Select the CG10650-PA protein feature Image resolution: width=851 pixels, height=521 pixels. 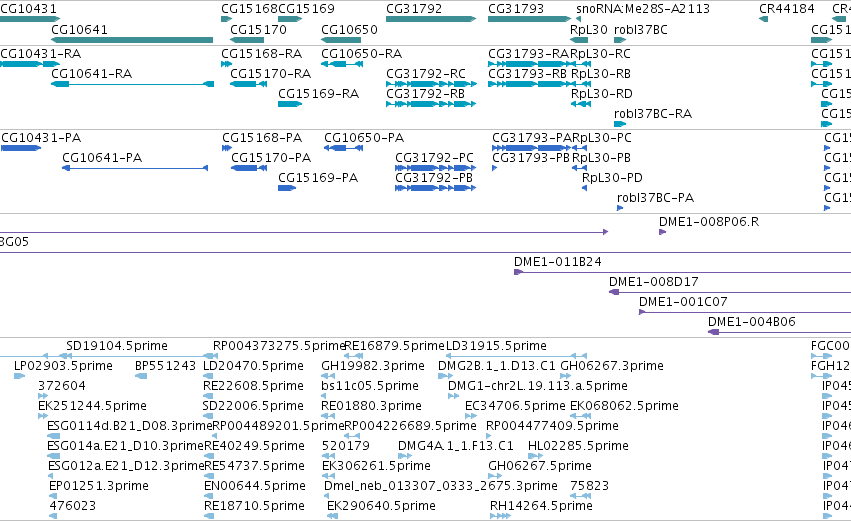344,148
